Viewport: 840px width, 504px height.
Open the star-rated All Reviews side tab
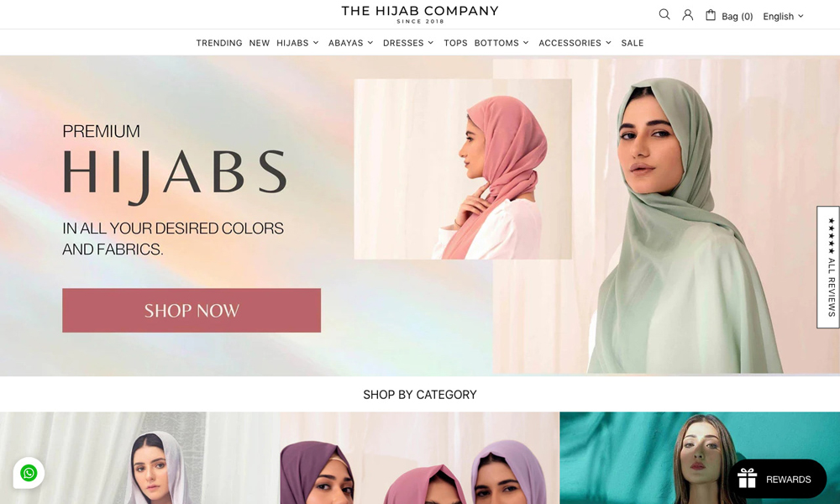tap(828, 267)
